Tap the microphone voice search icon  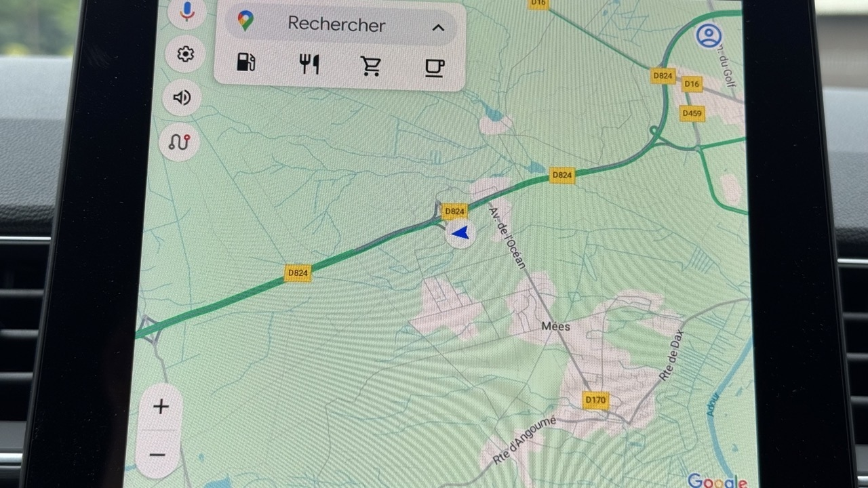click(186, 11)
